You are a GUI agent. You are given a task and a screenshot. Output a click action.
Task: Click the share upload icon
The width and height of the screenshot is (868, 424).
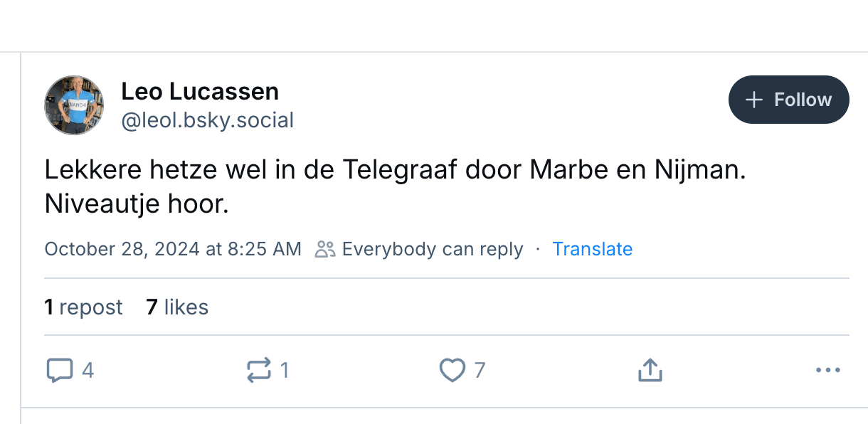650,371
